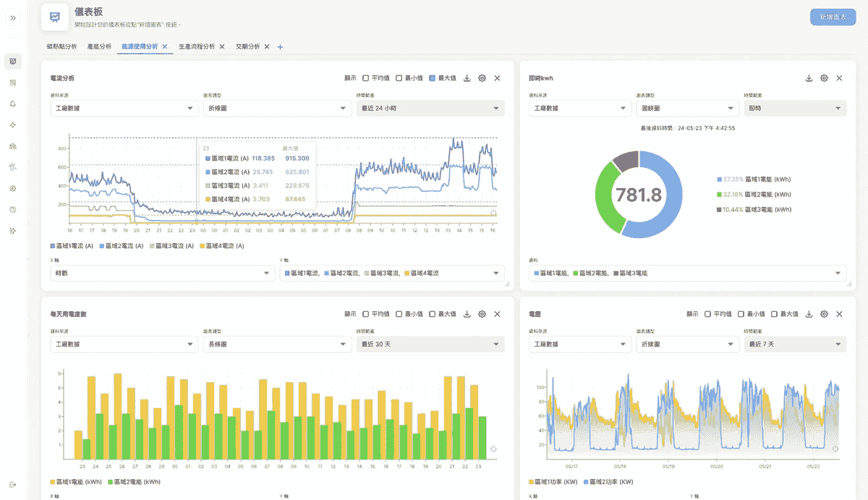
Task: Switch to 交期分析 tab
Action: tap(247, 46)
